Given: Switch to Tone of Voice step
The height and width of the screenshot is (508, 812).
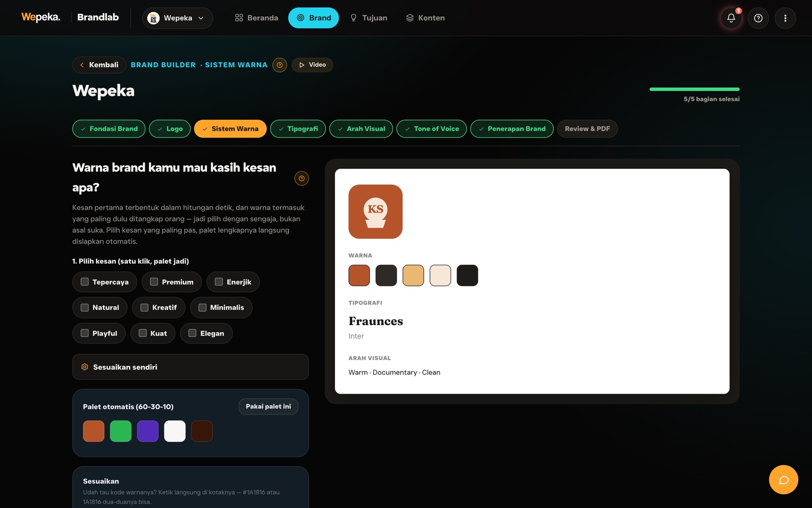Looking at the screenshot, I should click(431, 129).
